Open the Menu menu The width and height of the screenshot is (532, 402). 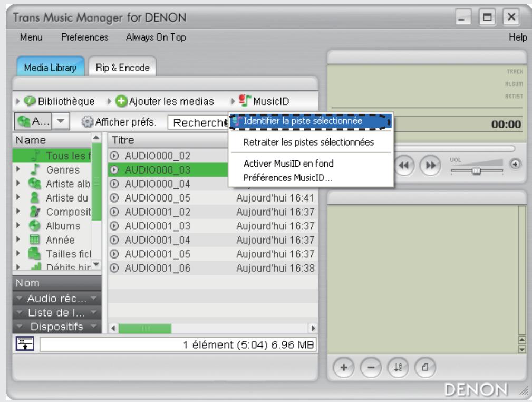point(31,37)
